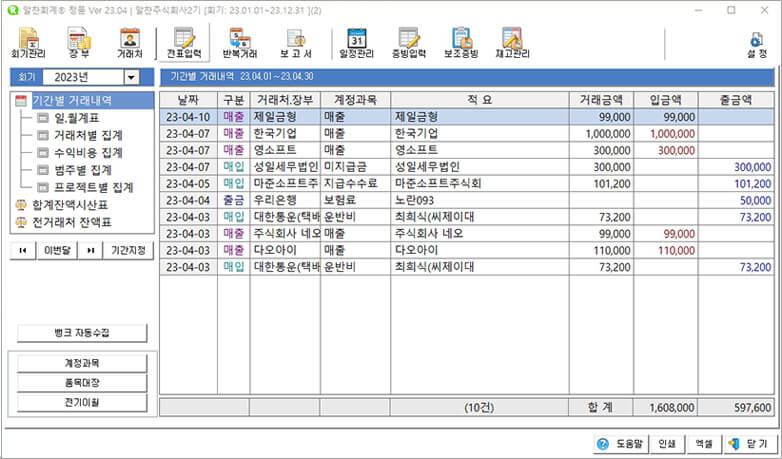
Task: Open 합계잔액시산표 in the tree
Action: point(70,205)
